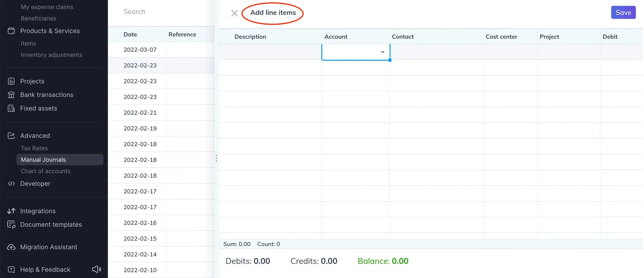Click the Products & Services icon
This screenshot has width=644, height=278.
11,31
